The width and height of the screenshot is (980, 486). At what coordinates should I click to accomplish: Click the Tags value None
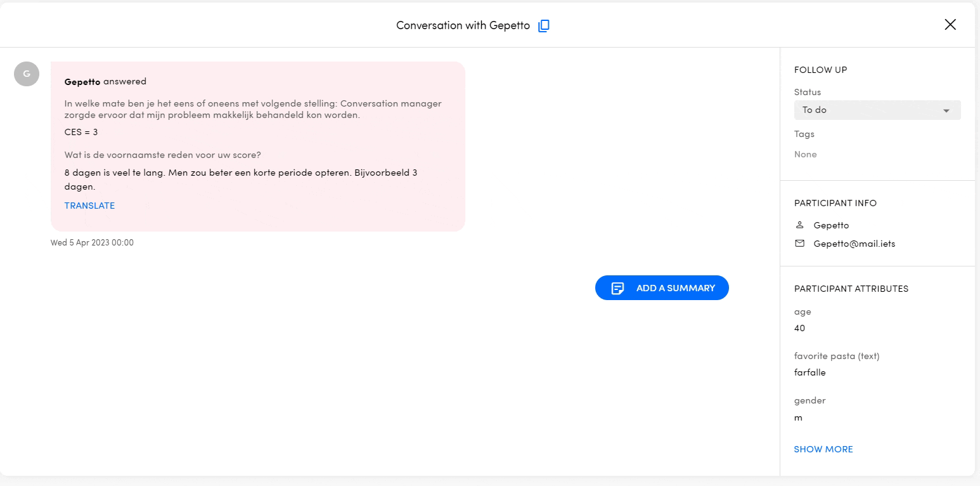coord(805,154)
